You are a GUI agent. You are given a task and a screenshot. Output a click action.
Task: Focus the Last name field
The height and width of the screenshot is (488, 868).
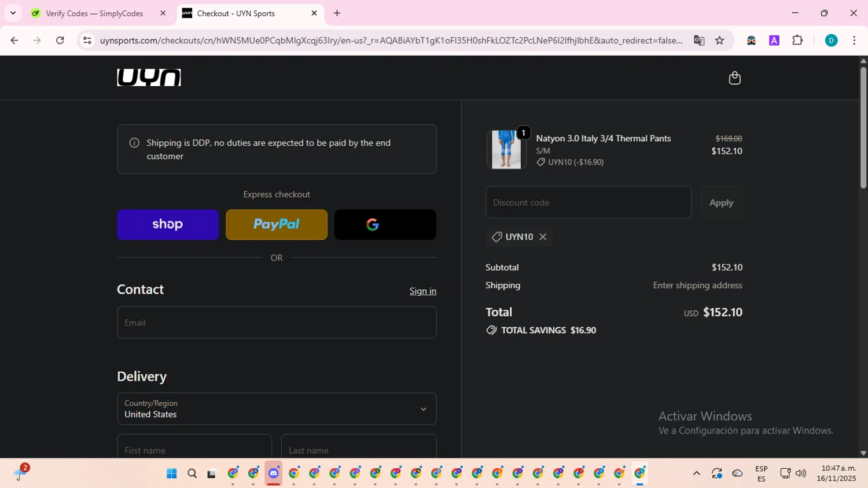359,446
